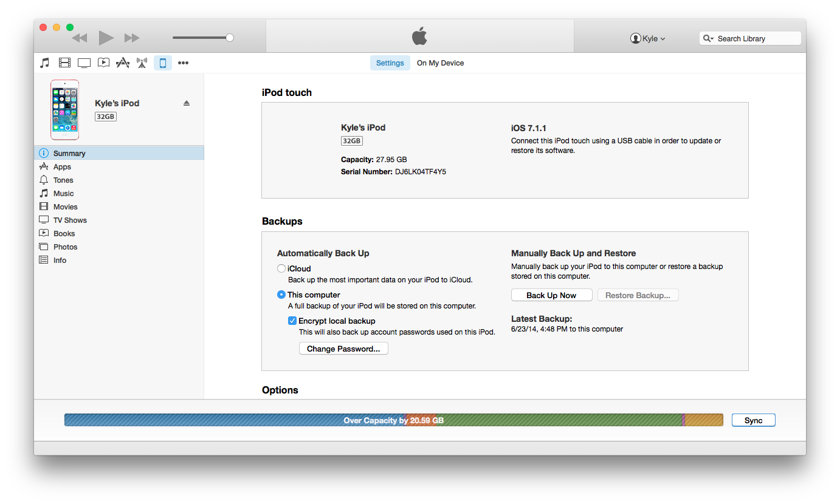Click the Search Library field
840x504 pixels.
[750, 38]
